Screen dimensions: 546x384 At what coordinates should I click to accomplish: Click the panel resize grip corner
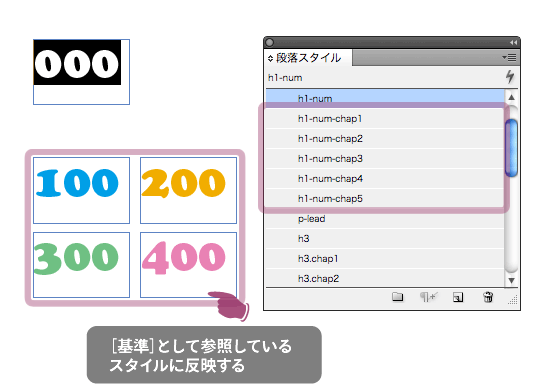point(513,299)
